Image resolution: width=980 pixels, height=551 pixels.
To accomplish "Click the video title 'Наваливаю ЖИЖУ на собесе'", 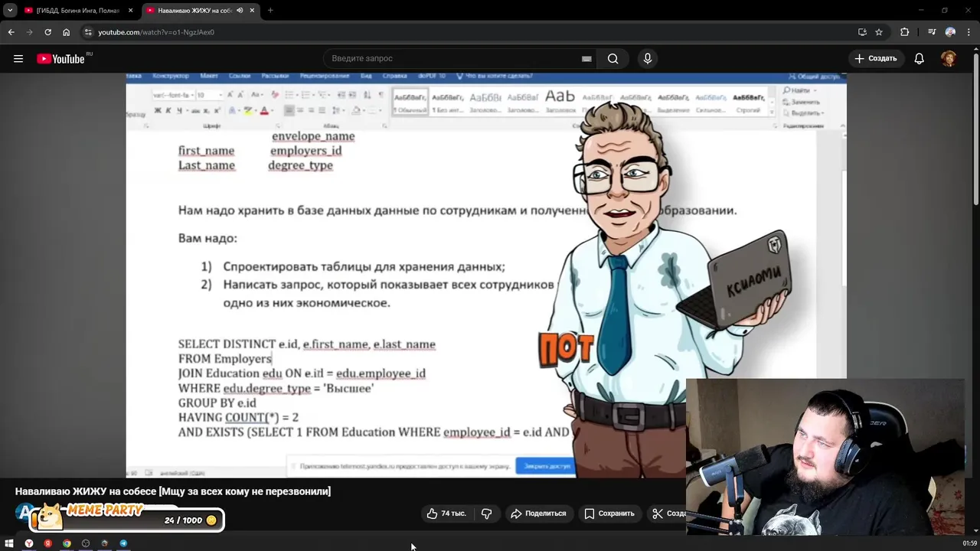I will click(173, 491).
